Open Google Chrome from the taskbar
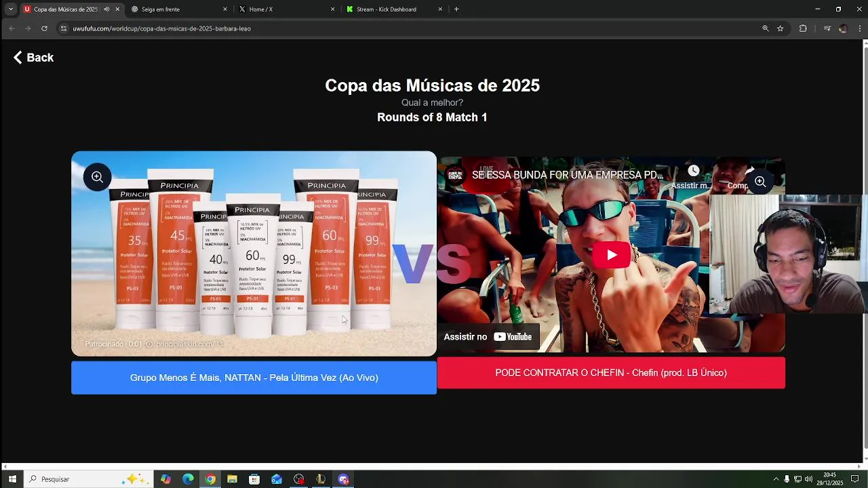 210,479
